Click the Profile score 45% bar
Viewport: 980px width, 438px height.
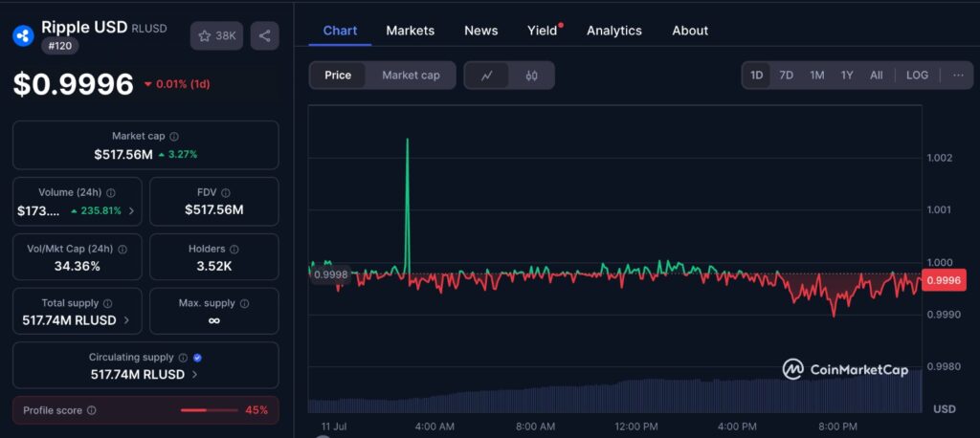[209, 410]
